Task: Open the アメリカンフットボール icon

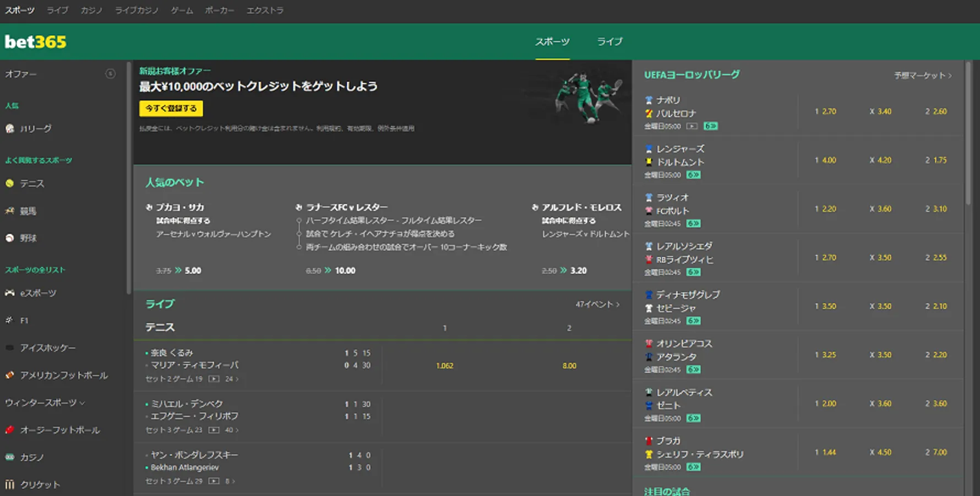Action: coord(9,375)
